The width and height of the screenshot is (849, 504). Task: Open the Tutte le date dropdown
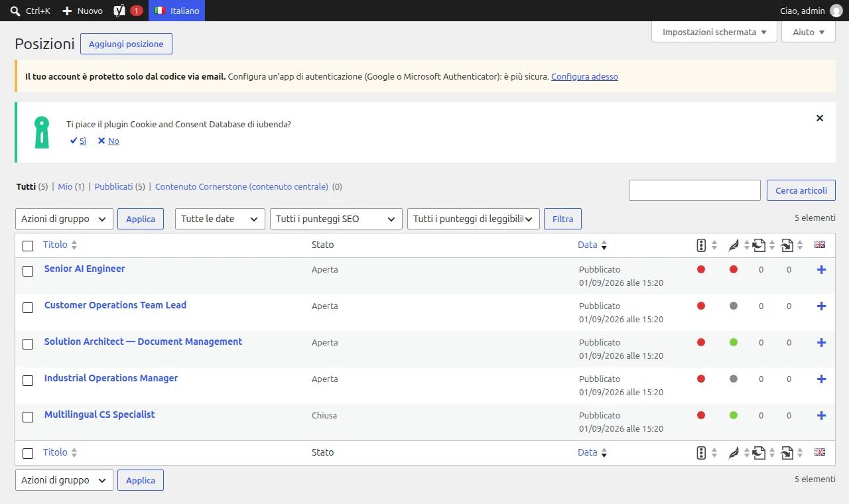pos(220,219)
